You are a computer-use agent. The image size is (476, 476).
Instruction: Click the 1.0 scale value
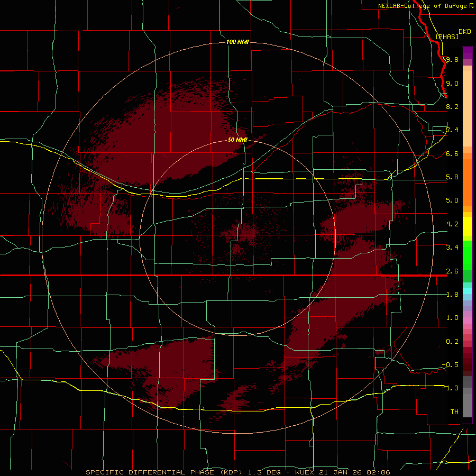(452, 318)
